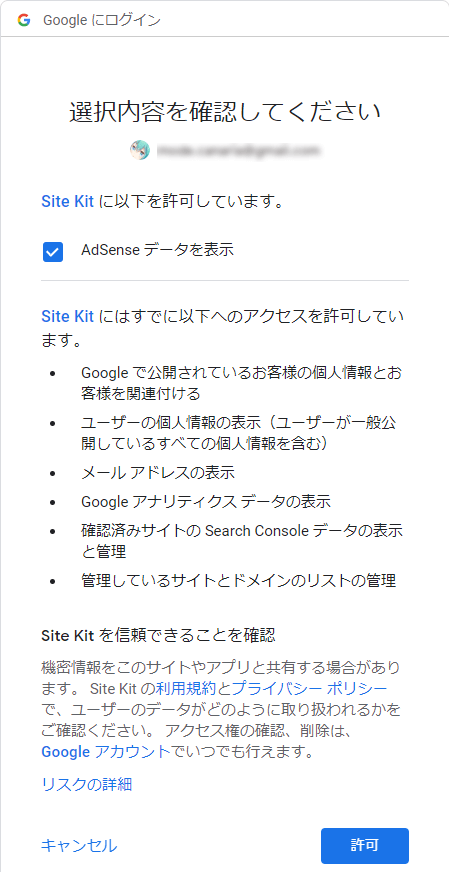This screenshot has height=872, width=449.
Task: Open Site Kit link before にはすでに以下へのアクセス
Action: (67, 316)
